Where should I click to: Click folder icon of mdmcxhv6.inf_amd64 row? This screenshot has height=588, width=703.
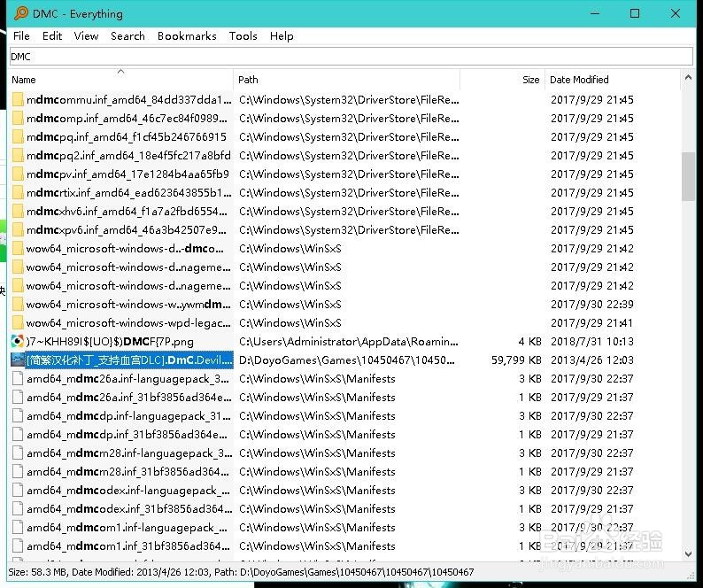click(x=18, y=212)
